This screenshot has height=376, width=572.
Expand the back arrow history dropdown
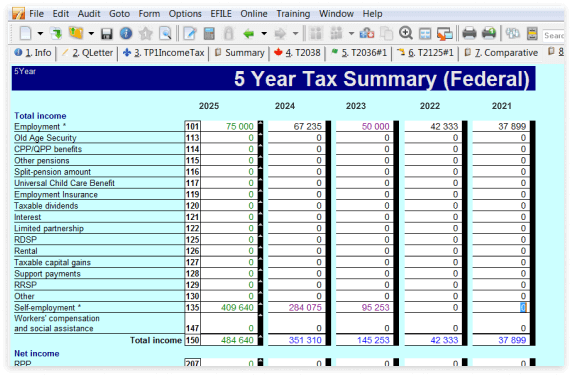[264, 34]
